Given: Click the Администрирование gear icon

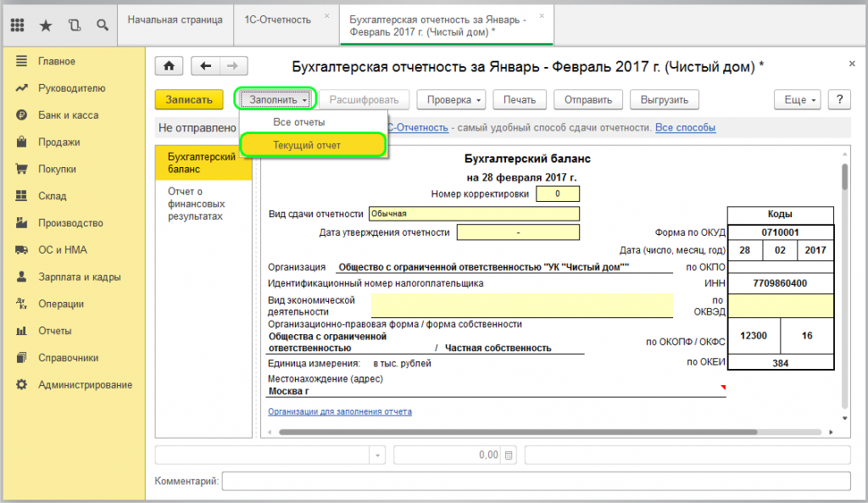Looking at the screenshot, I should [21, 384].
